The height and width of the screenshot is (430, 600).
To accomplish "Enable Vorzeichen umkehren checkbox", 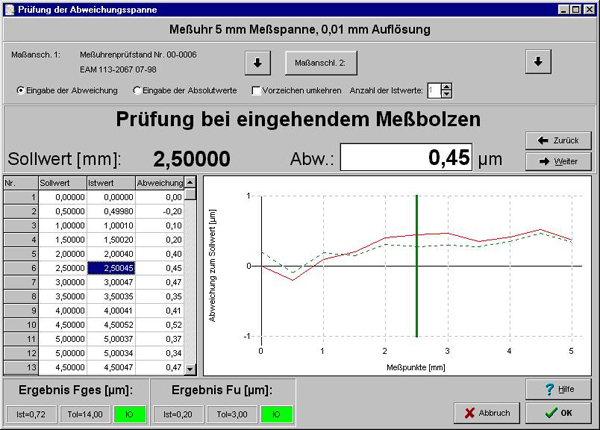I will [x=256, y=91].
